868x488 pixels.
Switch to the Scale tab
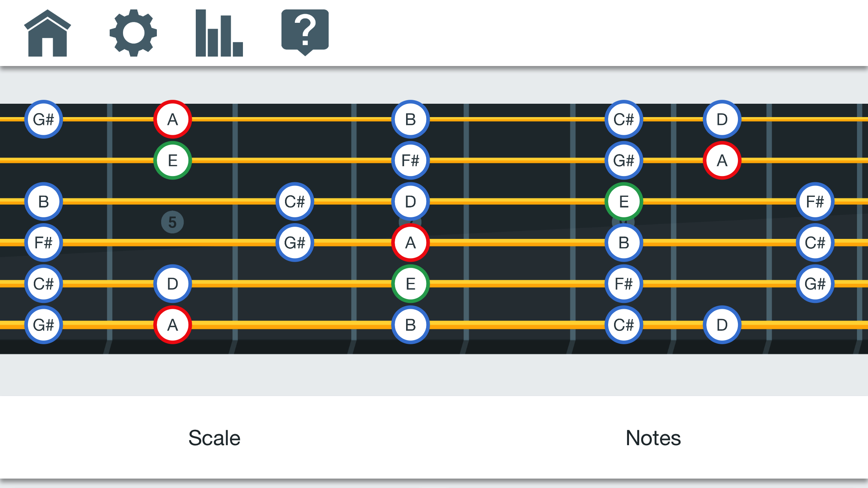pos(215,438)
